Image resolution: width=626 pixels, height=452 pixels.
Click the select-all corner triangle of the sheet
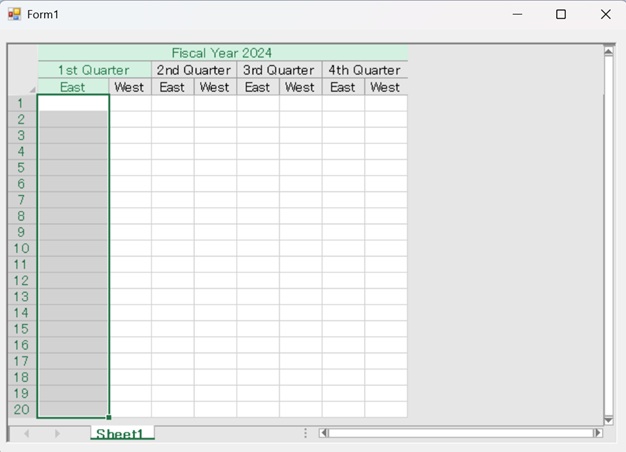pyautogui.click(x=33, y=89)
